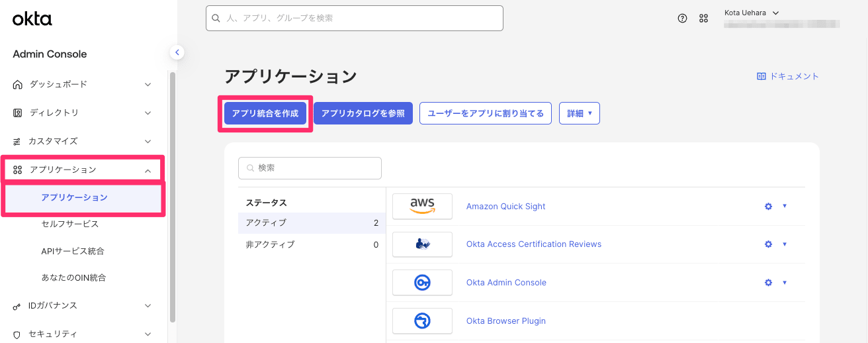Open Okta Access Certification Reviews link
The width and height of the screenshot is (868, 343).
click(x=534, y=244)
